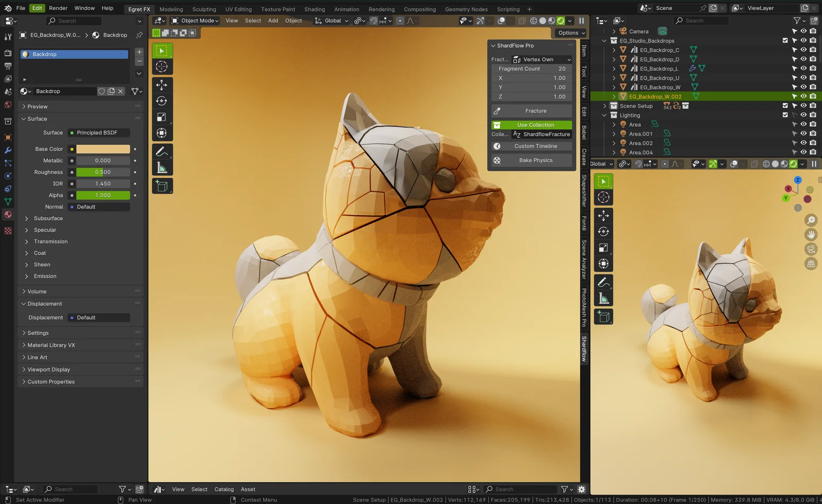The height and width of the screenshot is (504, 822).
Task: Select the Rotate tool
Action: tap(162, 101)
